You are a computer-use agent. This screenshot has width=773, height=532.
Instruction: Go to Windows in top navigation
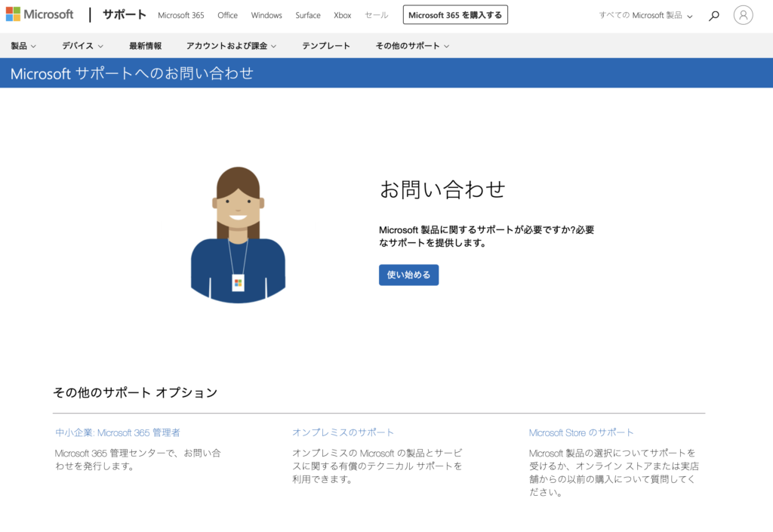coord(266,15)
